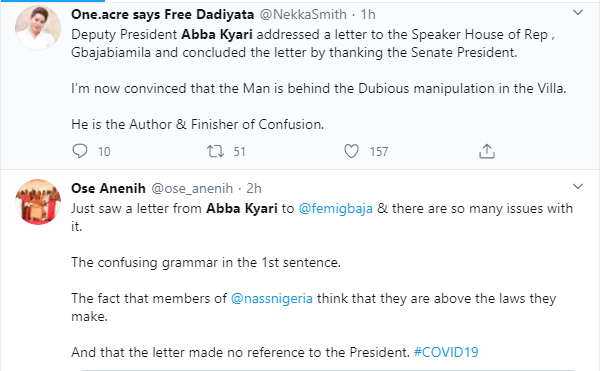Open tweet text about Author & Finisher of Confusion
Screen dimensions: 605x371
coord(198,125)
